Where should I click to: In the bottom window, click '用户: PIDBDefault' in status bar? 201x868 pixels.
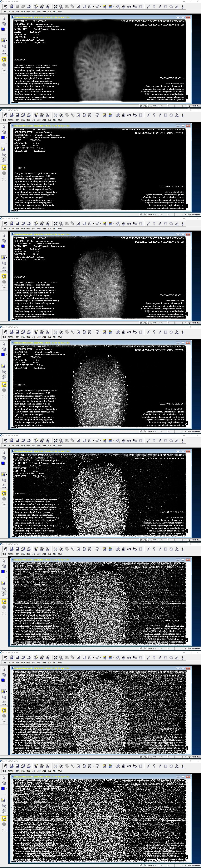click(194, 865)
